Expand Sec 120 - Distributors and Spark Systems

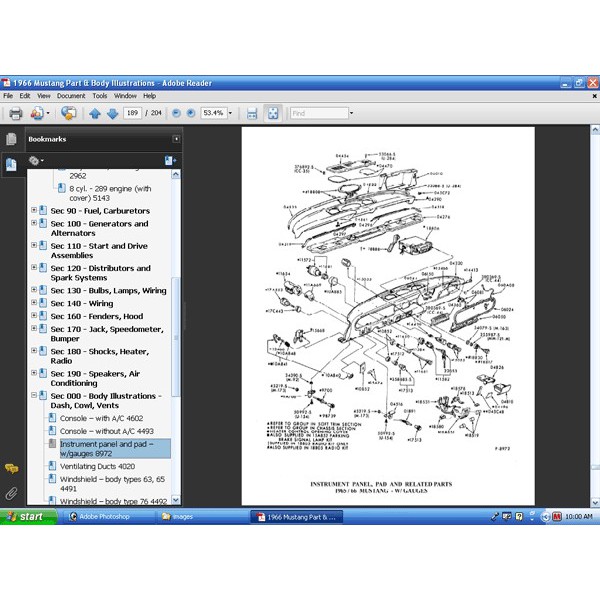pos(34,267)
